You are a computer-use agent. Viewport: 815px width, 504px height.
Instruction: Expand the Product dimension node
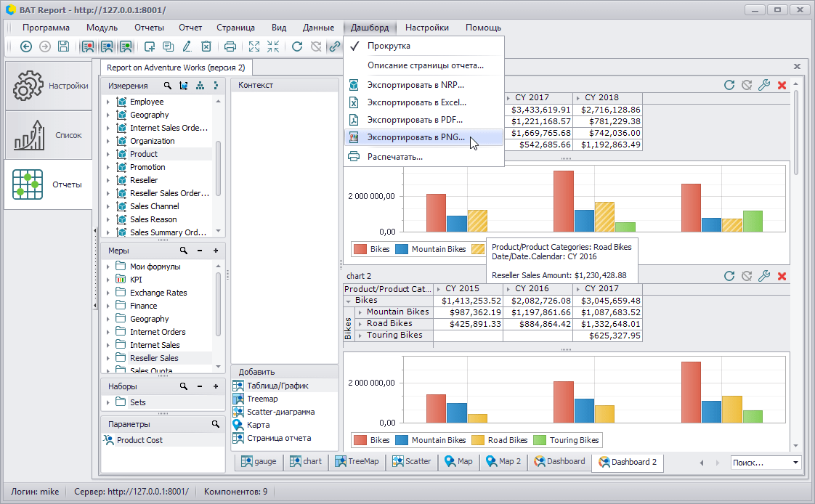(108, 154)
